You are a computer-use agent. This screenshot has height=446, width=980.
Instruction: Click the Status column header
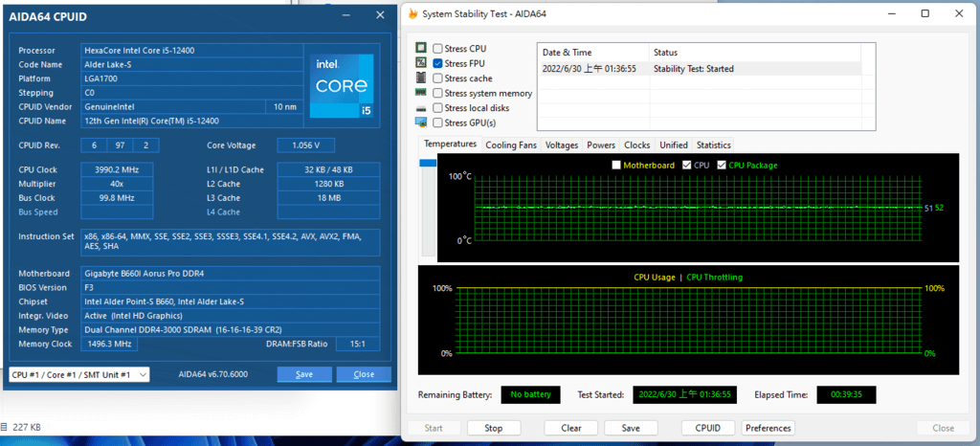755,53
